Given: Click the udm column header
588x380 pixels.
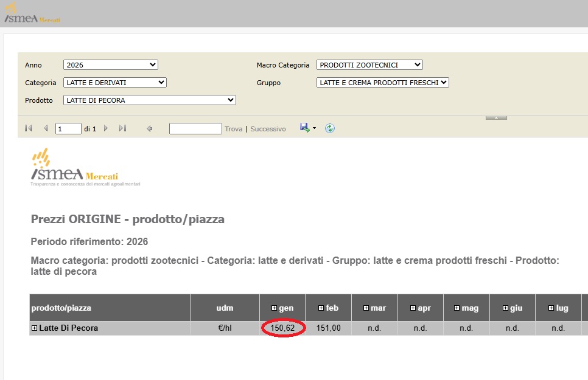Looking at the screenshot, I should pyautogui.click(x=225, y=308).
